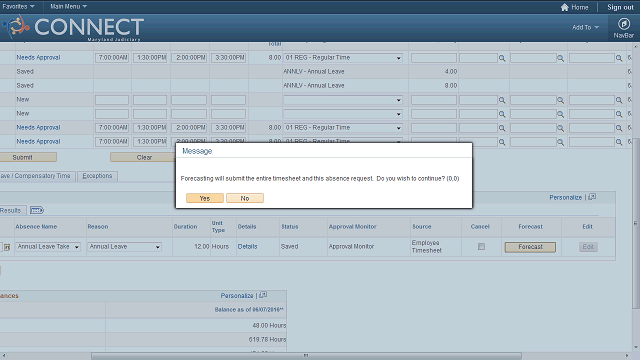Click third lookup magnifier in first Needs Approval row
640x360 pixels.
click(619, 58)
